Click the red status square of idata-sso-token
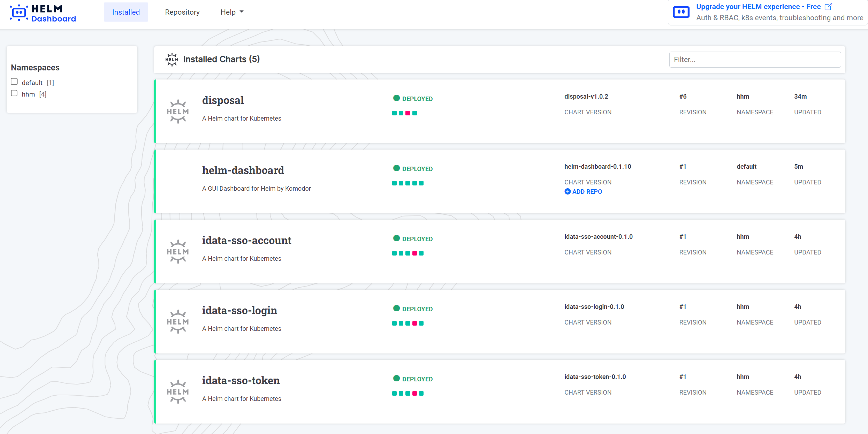Image resolution: width=868 pixels, height=434 pixels. 414,394
